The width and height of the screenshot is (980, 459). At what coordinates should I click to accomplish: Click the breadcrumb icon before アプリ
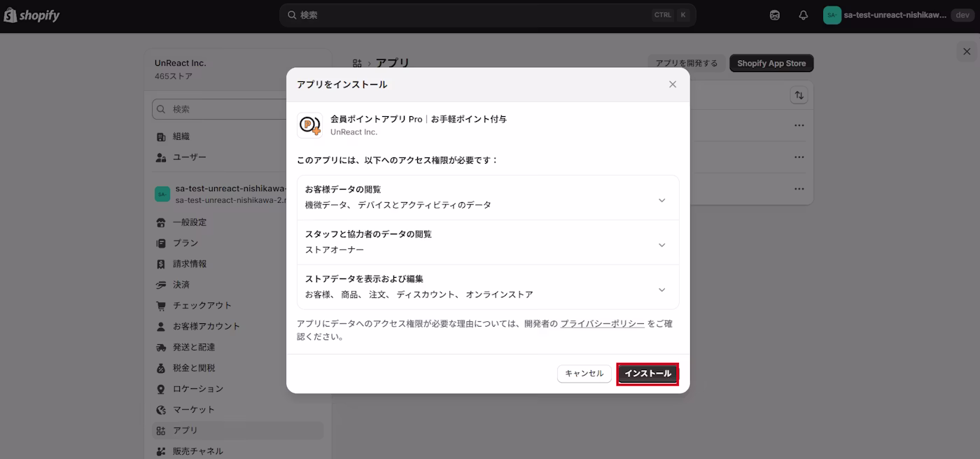[x=358, y=63]
